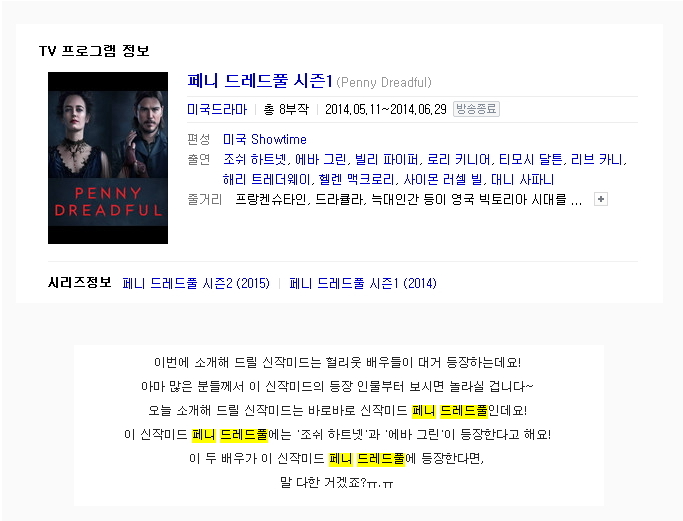Image resolution: width=683 pixels, height=521 pixels.
Task: Open series link 페니 드레드풀 시즌2 (2015)
Action: (196, 284)
